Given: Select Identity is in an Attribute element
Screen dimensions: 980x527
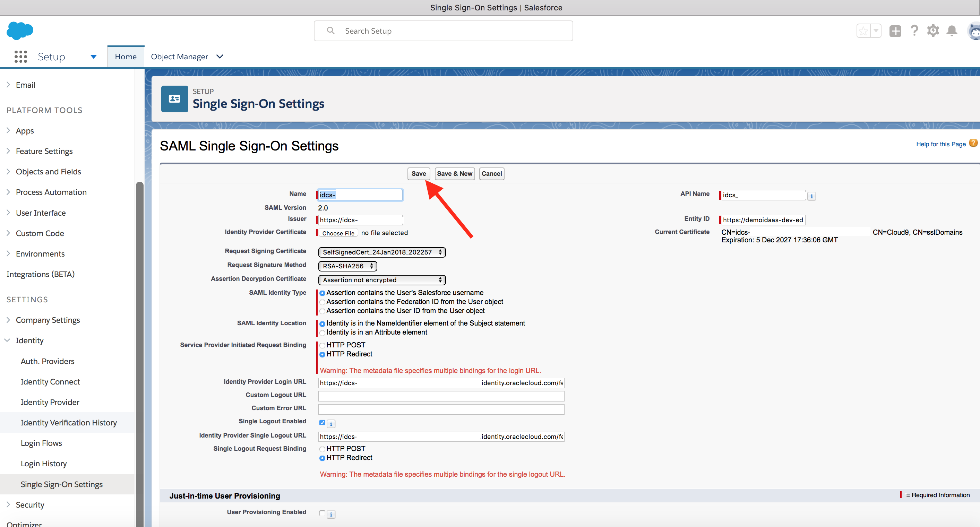Looking at the screenshot, I should point(322,333).
